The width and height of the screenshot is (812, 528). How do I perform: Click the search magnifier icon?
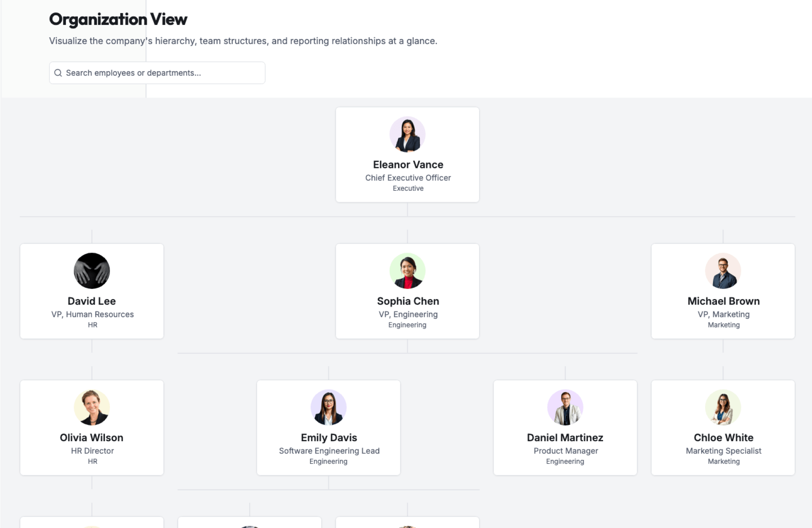pos(58,73)
